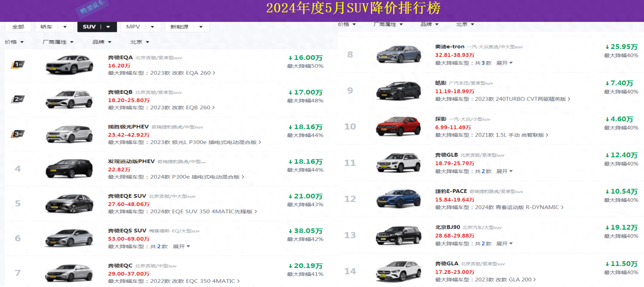Click the 奔驰EQE SUV car thumbnail
The height and width of the screenshot is (287, 644).
pyautogui.click(x=69, y=203)
